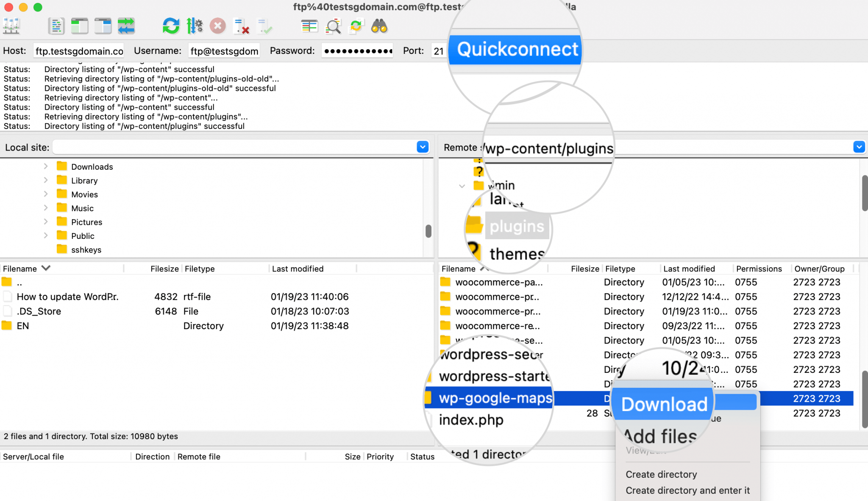Open the Local site path dropdown
This screenshot has width=868, height=501.
pyautogui.click(x=423, y=147)
